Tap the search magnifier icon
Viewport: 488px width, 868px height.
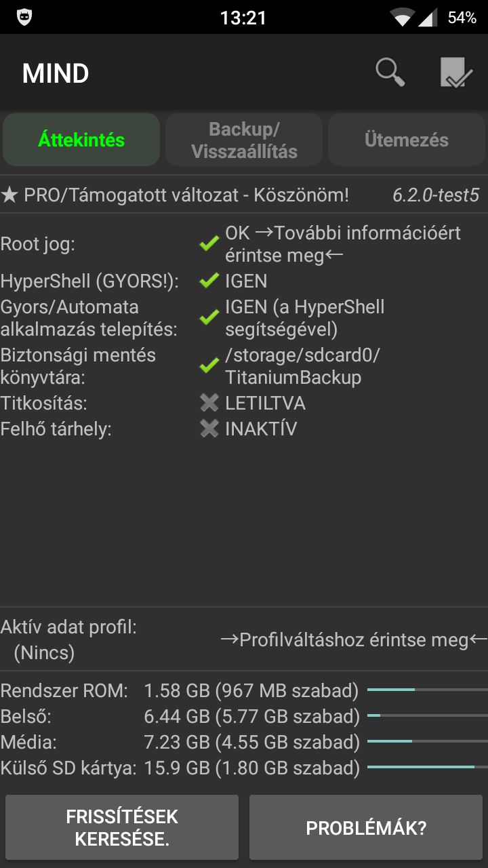[x=390, y=72]
